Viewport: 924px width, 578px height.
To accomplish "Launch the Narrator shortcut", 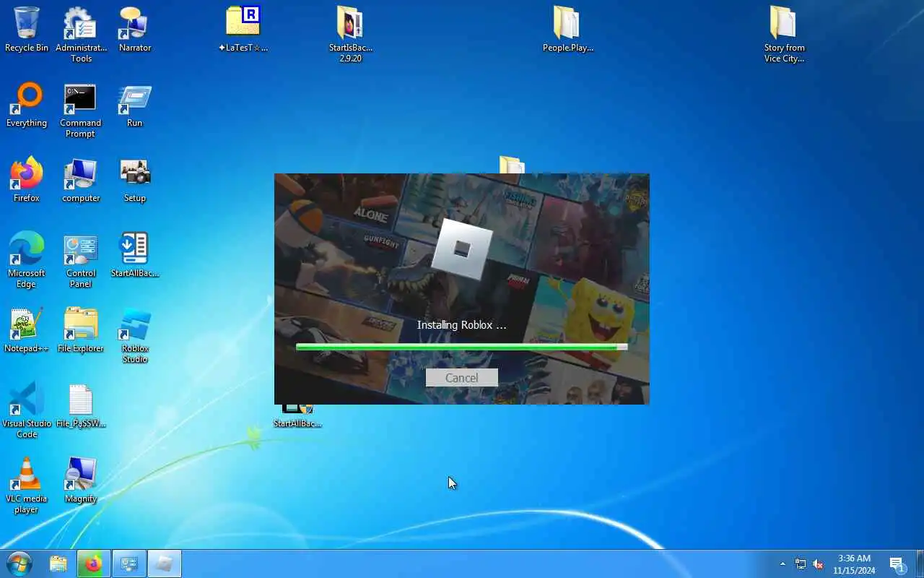I will [135, 30].
